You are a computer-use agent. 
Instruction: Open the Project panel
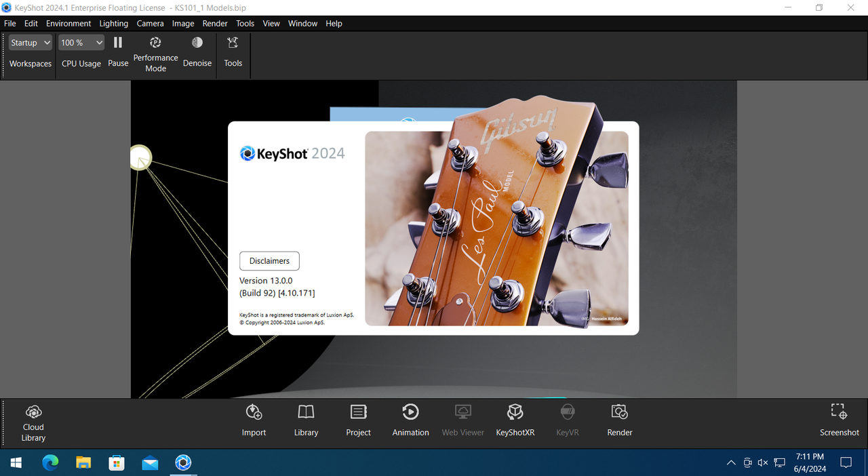point(358,420)
